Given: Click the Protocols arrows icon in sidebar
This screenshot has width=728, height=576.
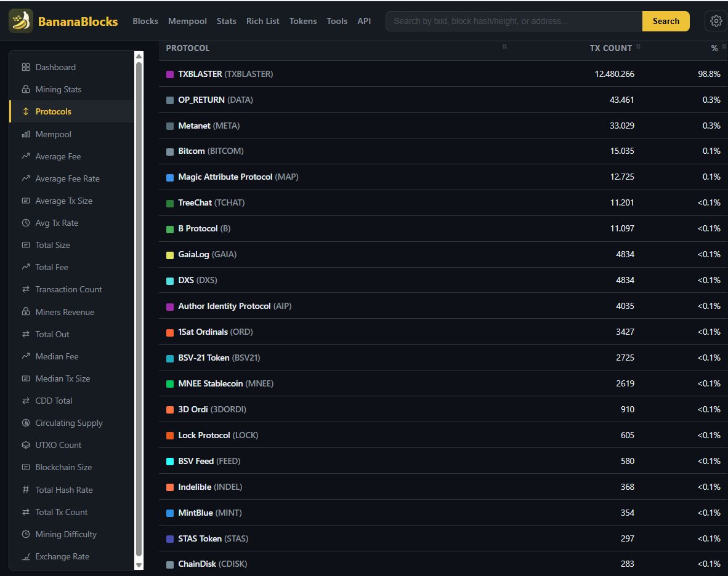Looking at the screenshot, I should (x=25, y=111).
